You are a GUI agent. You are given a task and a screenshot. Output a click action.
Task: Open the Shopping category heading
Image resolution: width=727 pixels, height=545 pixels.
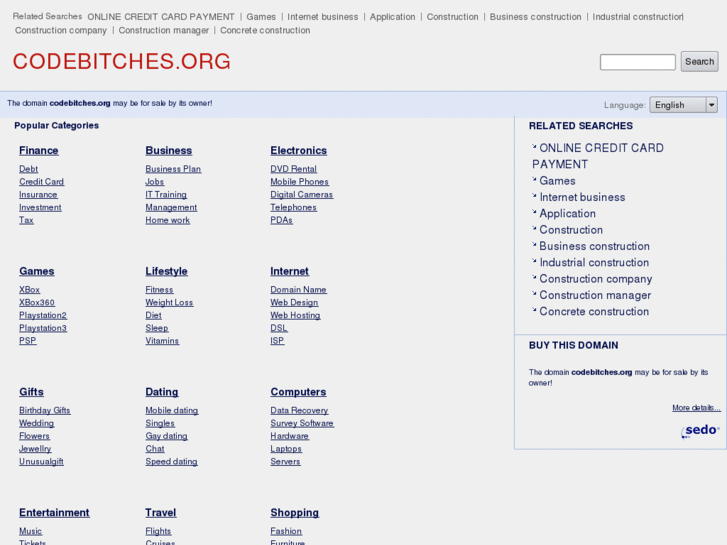[x=294, y=513]
